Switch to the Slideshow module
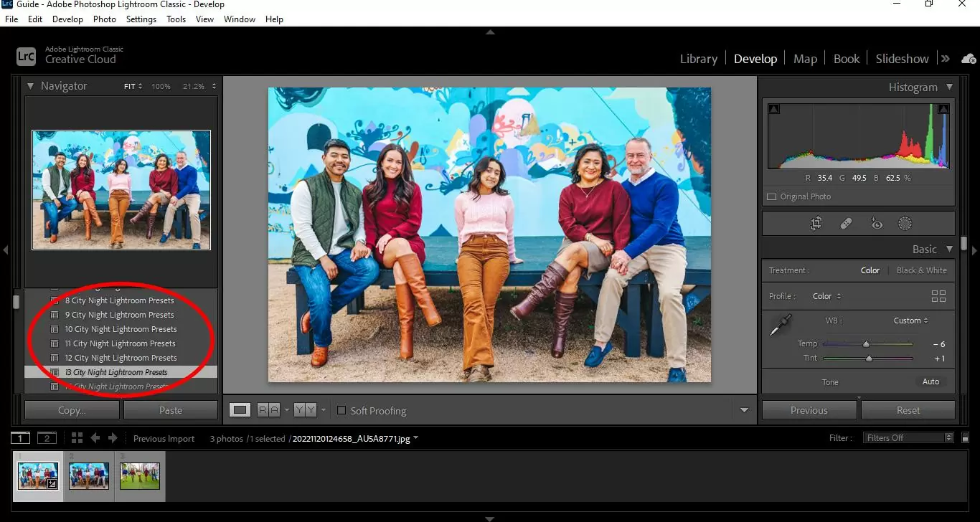The width and height of the screenshot is (980, 522). tap(902, 59)
